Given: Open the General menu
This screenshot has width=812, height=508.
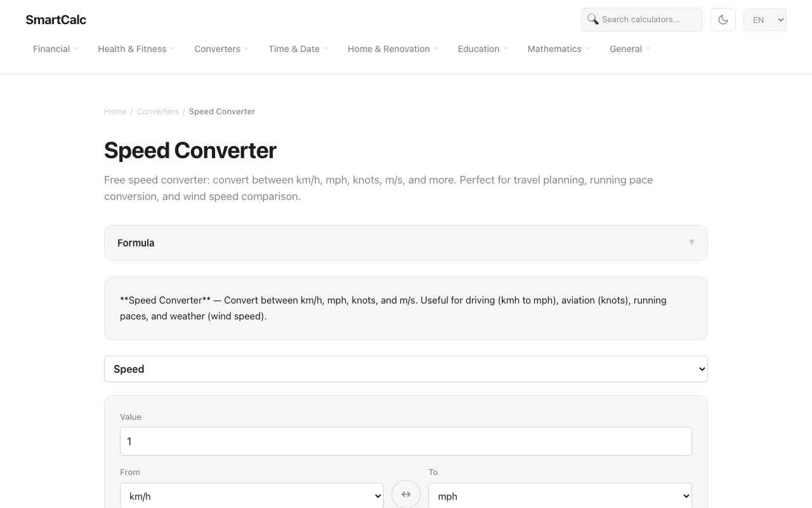Looking at the screenshot, I should coord(629,49).
